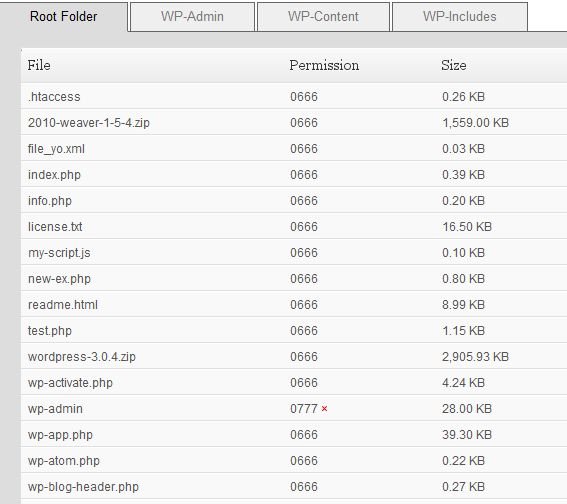Select the wp-blog-header.php file row
Viewport: 567px width, 504px height.
(x=294, y=487)
